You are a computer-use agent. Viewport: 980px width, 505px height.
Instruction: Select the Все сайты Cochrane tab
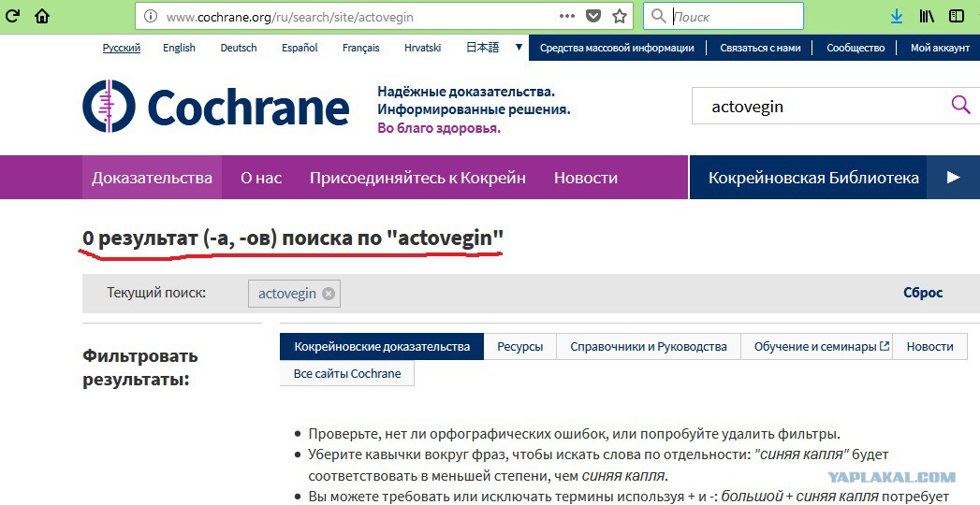(x=347, y=373)
